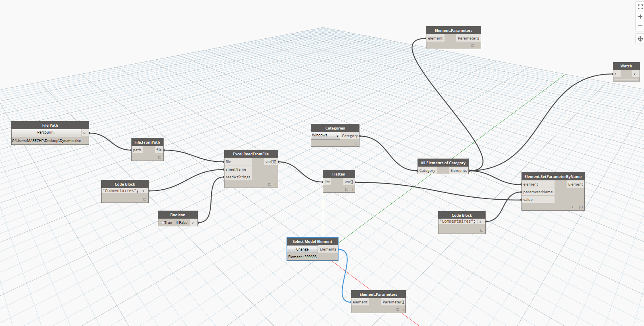Toggle preview square on Excel.ReadFromFile node
This screenshot has height=326, width=644.
pyautogui.click(x=270, y=184)
